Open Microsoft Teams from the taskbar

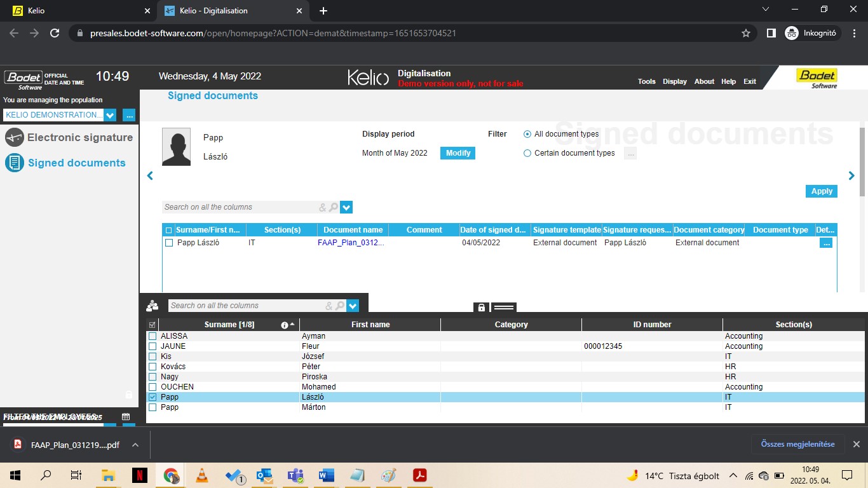pyautogui.click(x=295, y=475)
